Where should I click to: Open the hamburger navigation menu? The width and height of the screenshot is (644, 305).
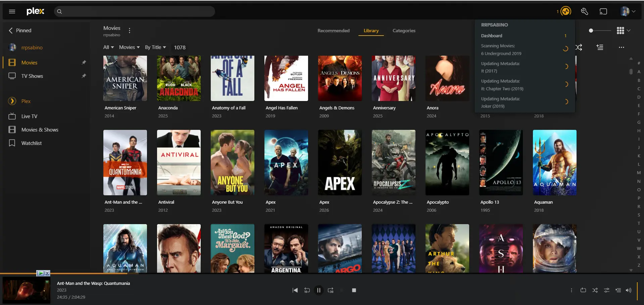(x=12, y=11)
